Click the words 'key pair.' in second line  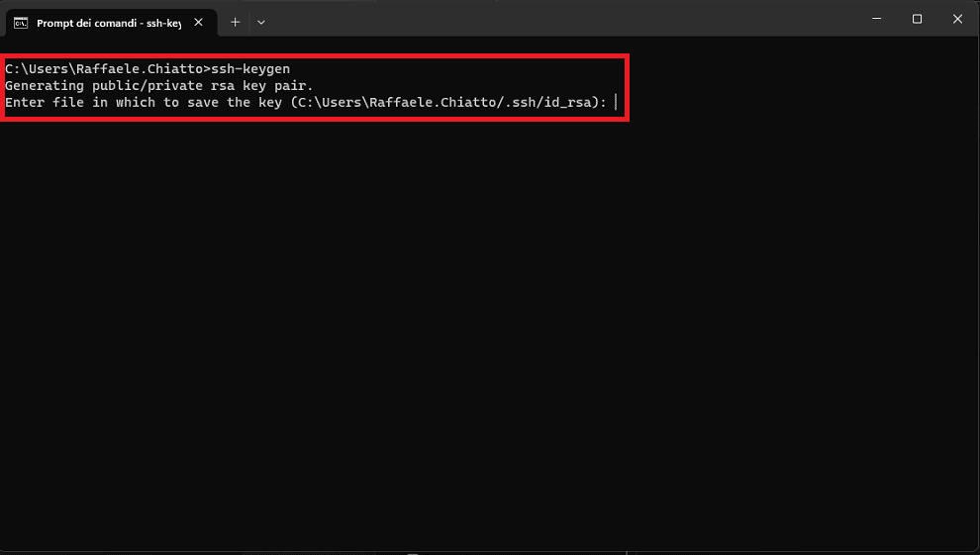pos(278,85)
